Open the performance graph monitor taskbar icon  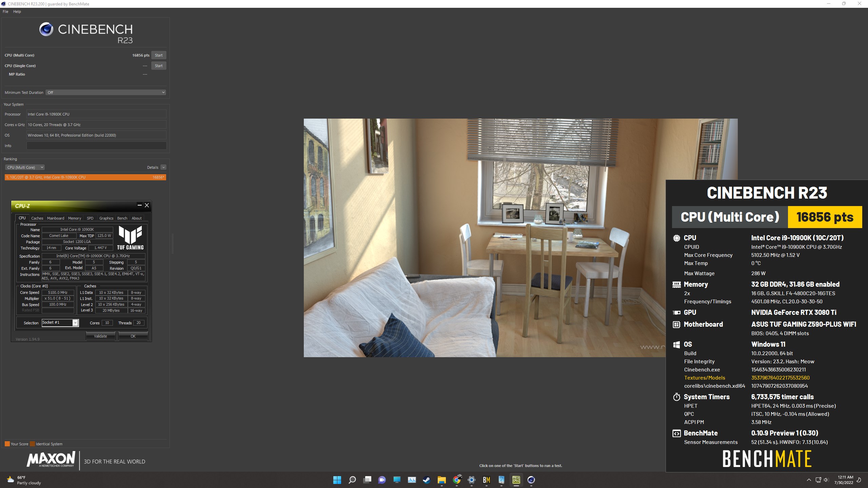pyautogui.click(x=412, y=480)
